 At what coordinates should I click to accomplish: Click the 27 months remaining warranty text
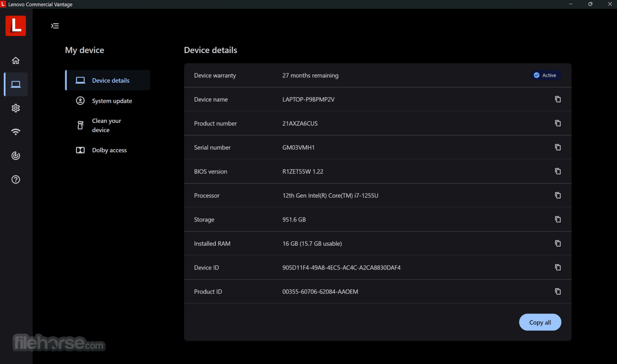click(310, 76)
